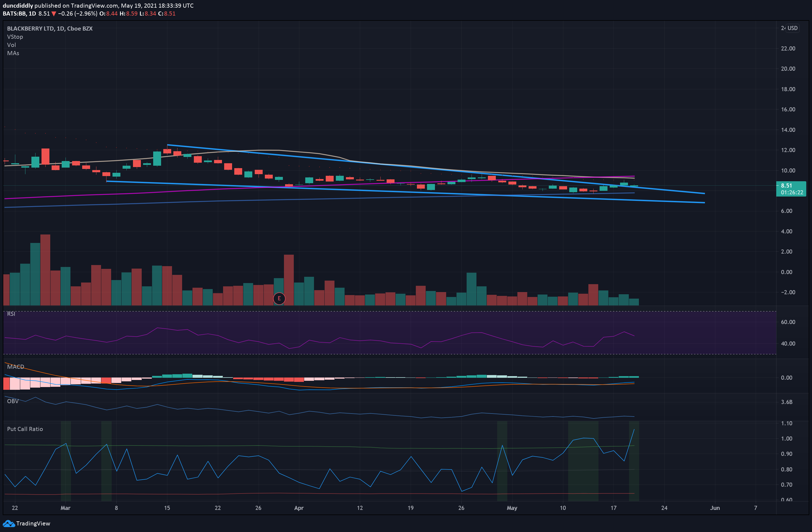812x532 pixels.
Task: Click the BATS:BB ticker symbol text
Action: (x=14, y=14)
